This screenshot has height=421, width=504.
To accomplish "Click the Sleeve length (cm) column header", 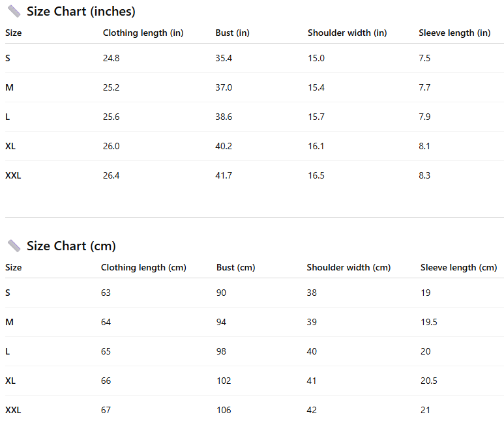I will tap(458, 267).
